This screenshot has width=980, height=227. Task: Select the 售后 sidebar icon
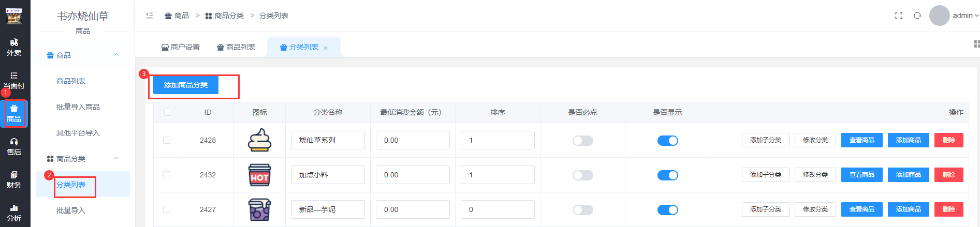point(14,146)
